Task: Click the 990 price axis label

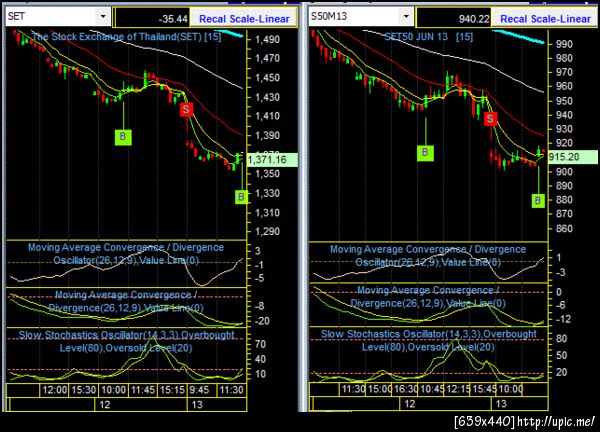Action: tap(565, 44)
